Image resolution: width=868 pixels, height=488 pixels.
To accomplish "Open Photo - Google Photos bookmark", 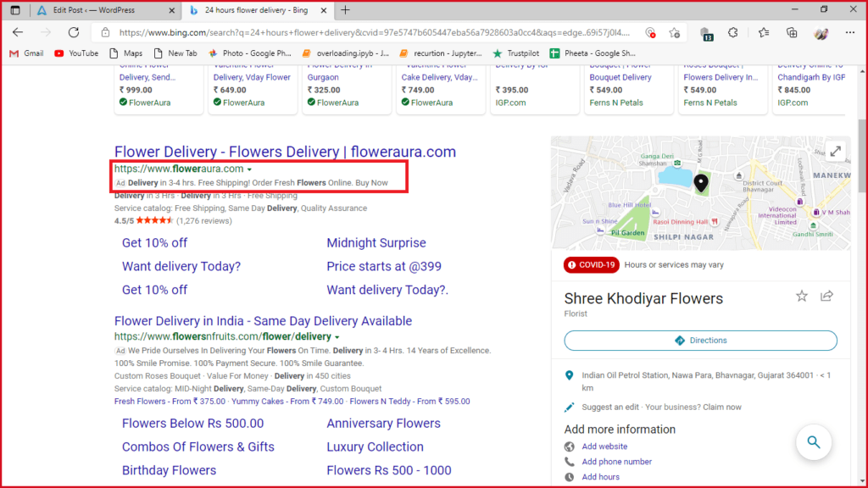I will (x=250, y=53).
